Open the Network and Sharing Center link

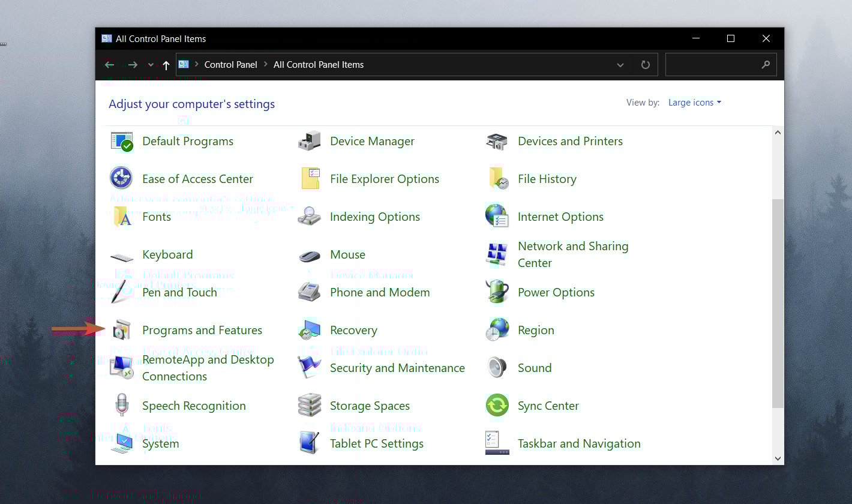[x=573, y=254]
